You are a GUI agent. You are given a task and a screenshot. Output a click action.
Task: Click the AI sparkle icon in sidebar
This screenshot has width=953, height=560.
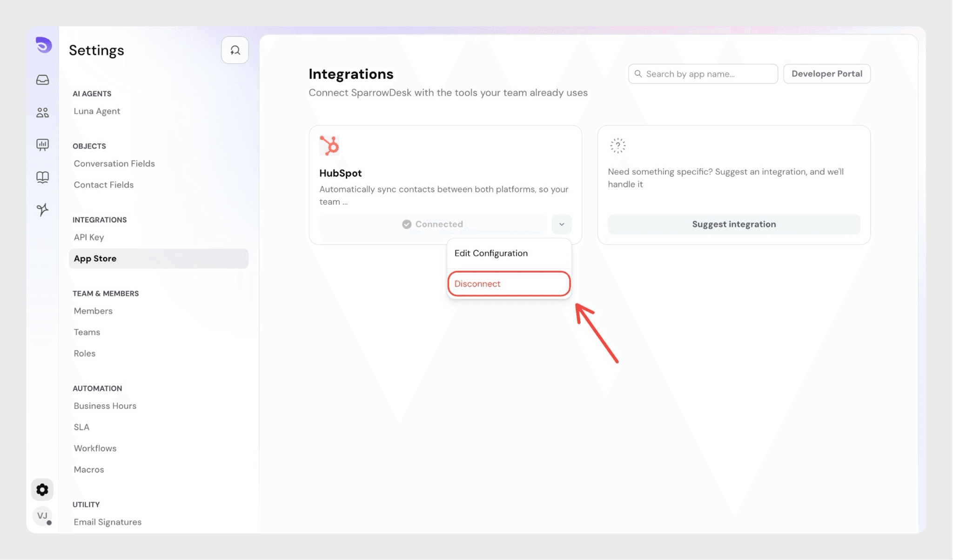pyautogui.click(x=42, y=210)
